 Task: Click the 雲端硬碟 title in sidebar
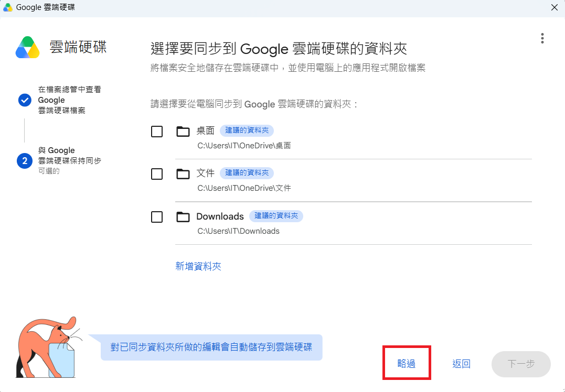point(78,47)
